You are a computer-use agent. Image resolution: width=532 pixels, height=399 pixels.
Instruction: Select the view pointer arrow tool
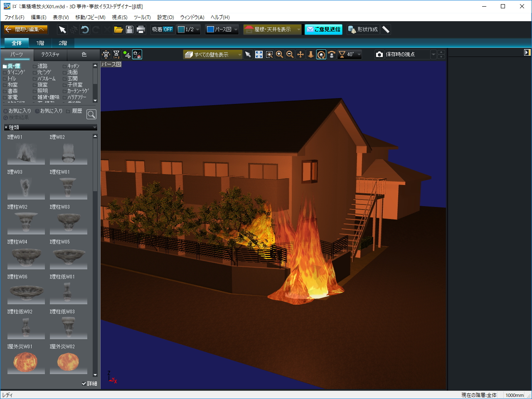(x=248, y=54)
